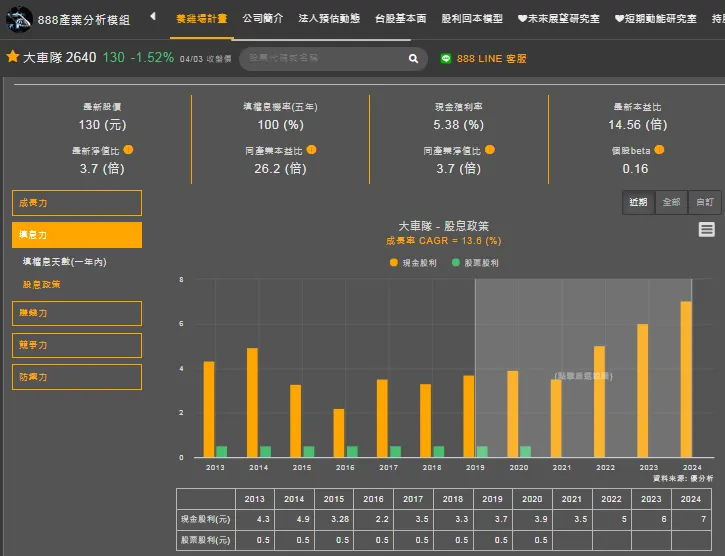Open 公司簡介 tab
Viewport: 725px width, 556px height.
(263, 19)
